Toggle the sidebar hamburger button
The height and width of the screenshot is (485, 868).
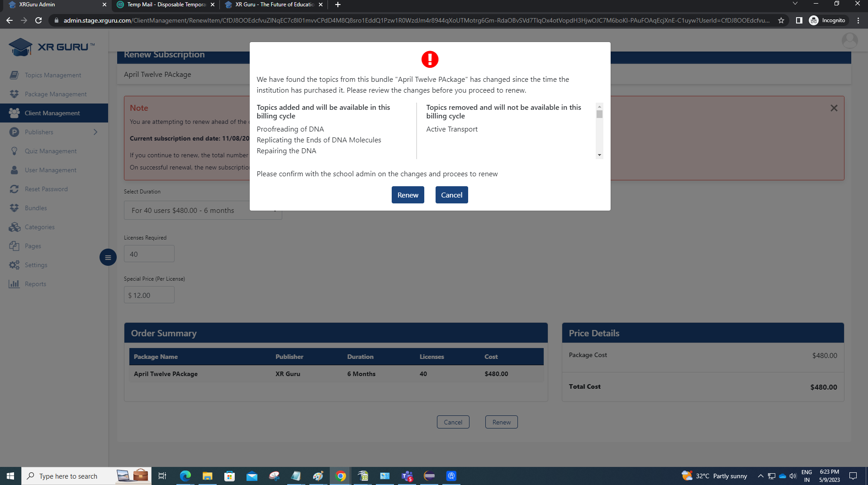coord(108,257)
